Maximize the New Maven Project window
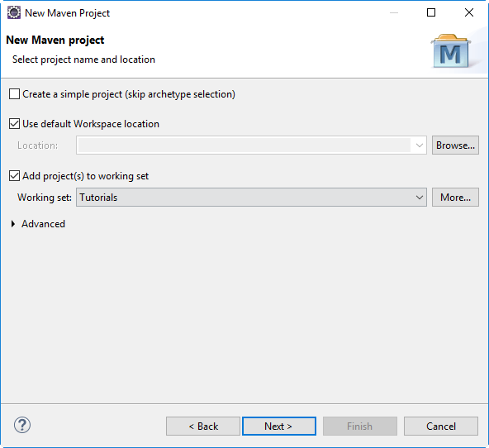 pos(431,12)
